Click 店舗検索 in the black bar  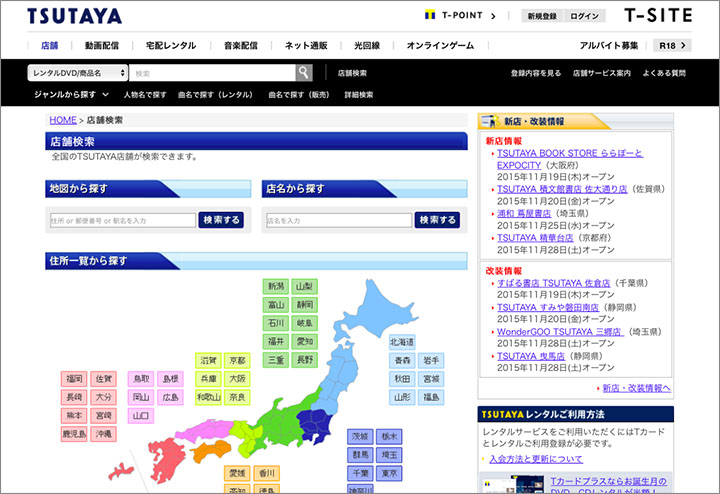(352, 73)
